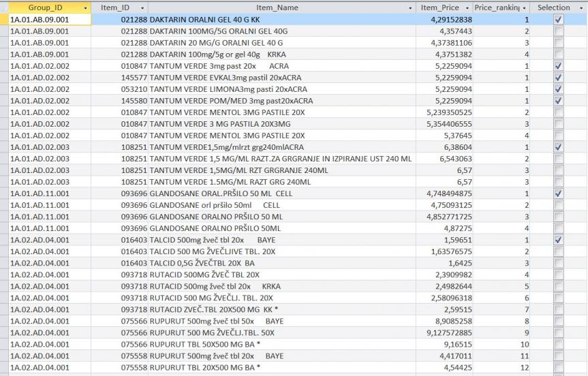
Task: Check Selection for RUPURUT TBL 50X500 MG BA *
Action: (559, 345)
